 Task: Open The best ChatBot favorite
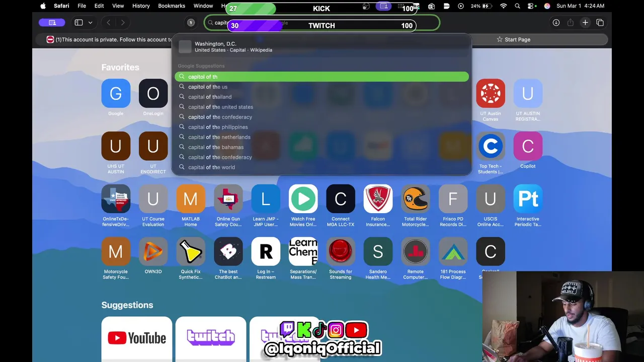coord(228,251)
